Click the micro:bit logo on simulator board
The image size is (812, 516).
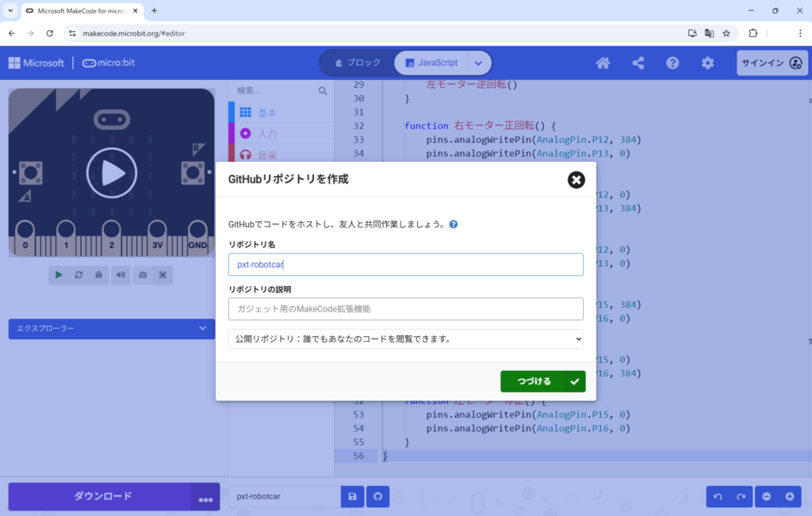pyautogui.click(x=111, y=120)
